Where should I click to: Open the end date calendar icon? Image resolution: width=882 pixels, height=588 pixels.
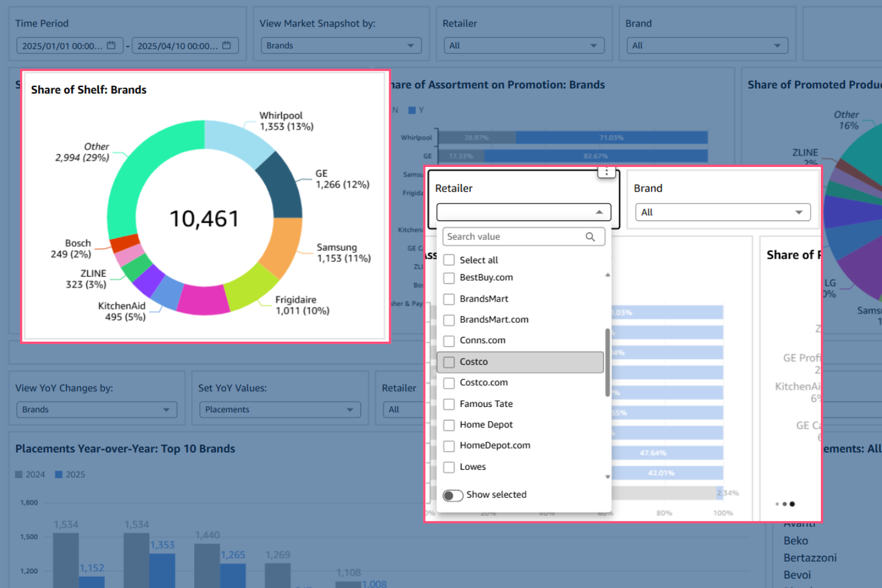pos(226,45)
